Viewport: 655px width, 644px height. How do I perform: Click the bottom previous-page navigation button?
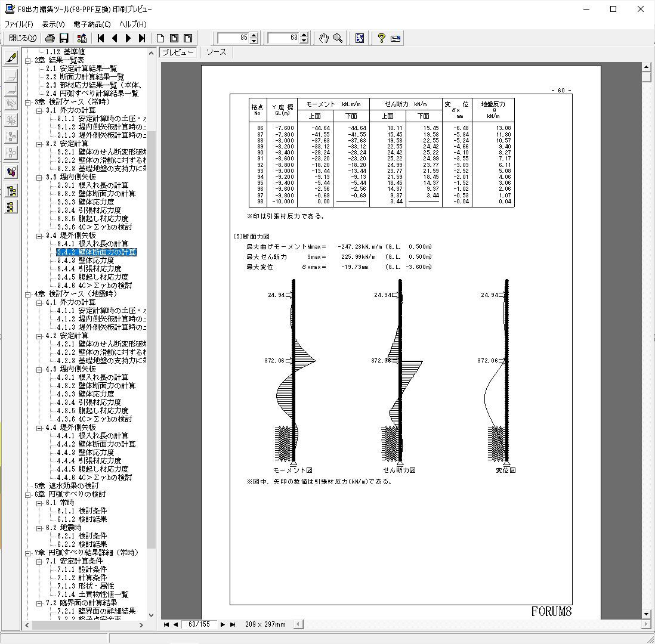176,624
